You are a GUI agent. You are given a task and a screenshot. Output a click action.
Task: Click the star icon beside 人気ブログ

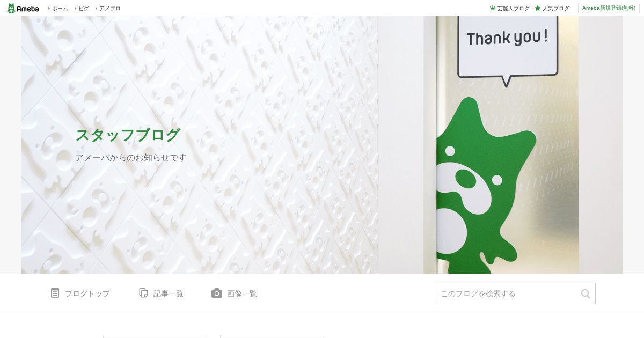(538, 8)
